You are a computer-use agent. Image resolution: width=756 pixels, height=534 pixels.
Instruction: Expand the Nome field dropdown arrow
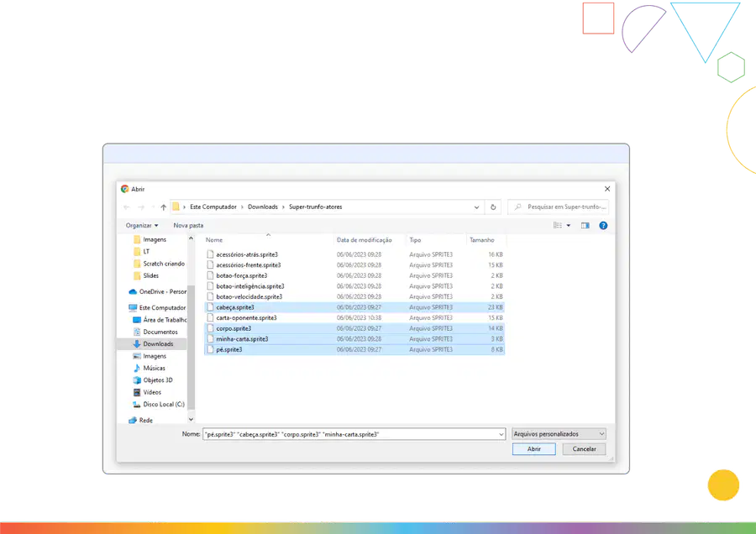[x=501, y=434]
